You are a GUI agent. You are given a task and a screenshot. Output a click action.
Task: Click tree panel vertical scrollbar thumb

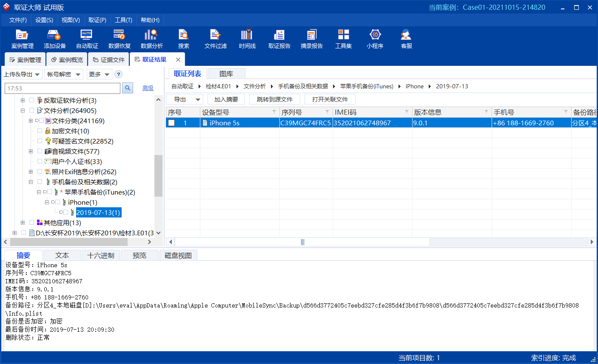(158, 176)
